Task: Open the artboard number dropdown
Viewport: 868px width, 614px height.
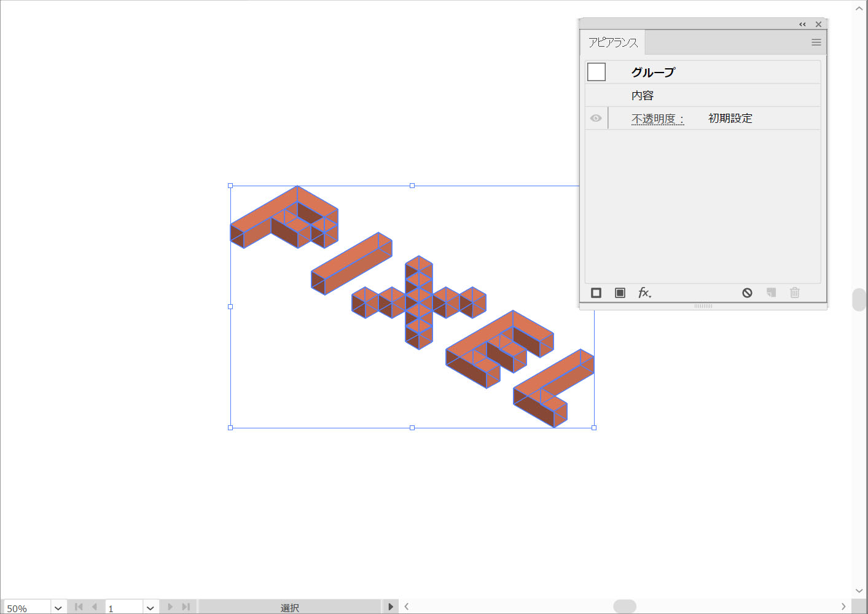Action: click(151, 608)
